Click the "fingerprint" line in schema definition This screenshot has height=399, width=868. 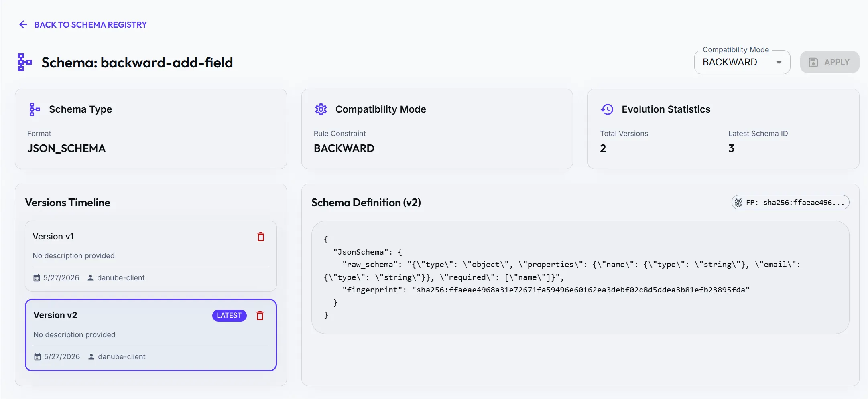pyautogui.click(x=546, y=290)
